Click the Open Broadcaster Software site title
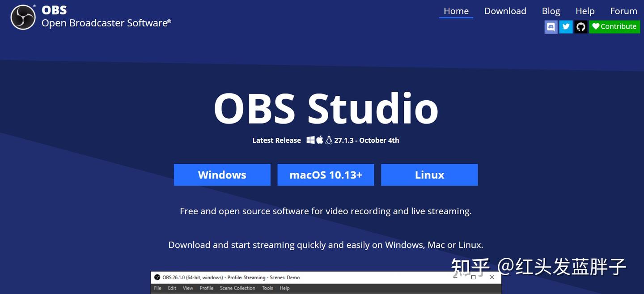 [x=106, y=23]
